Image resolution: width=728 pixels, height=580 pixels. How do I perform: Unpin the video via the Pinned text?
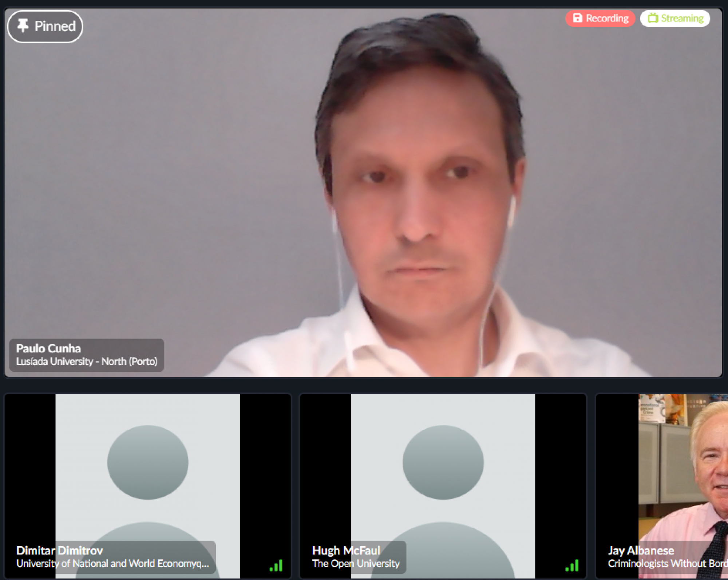point(55,26)
